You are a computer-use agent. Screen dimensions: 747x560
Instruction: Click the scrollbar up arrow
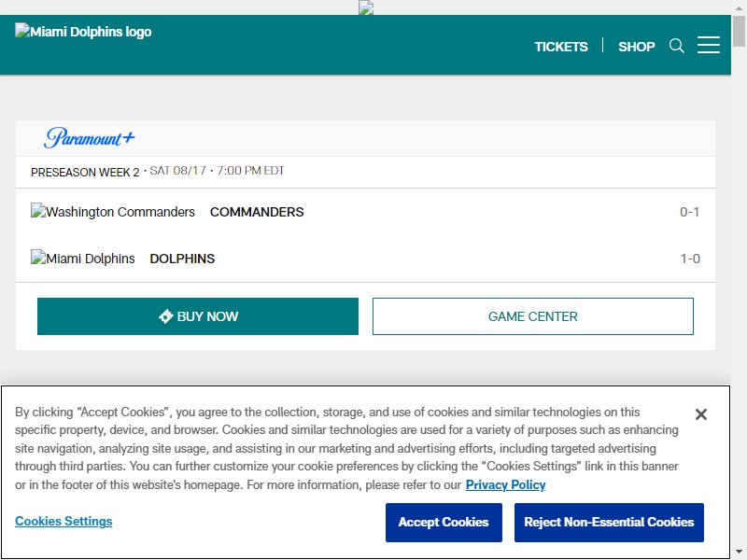click(739, 7)
